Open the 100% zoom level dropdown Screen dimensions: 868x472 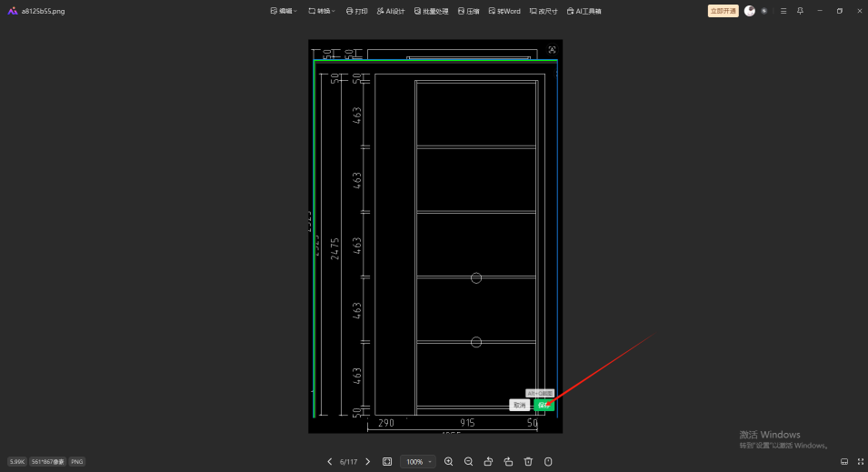click(418, 461)
